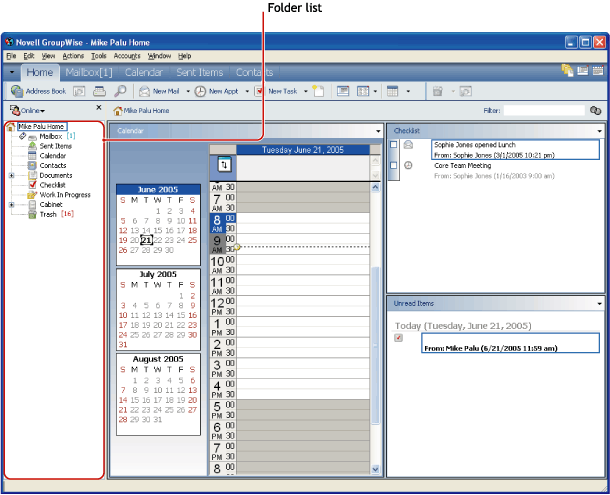This screenshot has height=495, width=610.
Task: Open the calendar grid icon's dropdown arrow
Action: (408, 91)
